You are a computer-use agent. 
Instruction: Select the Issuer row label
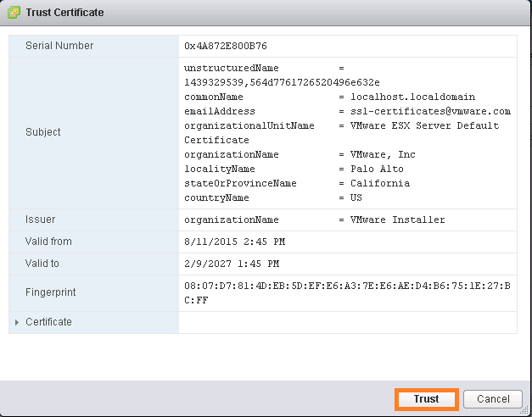pyautogui.click(x=40, y=220)
